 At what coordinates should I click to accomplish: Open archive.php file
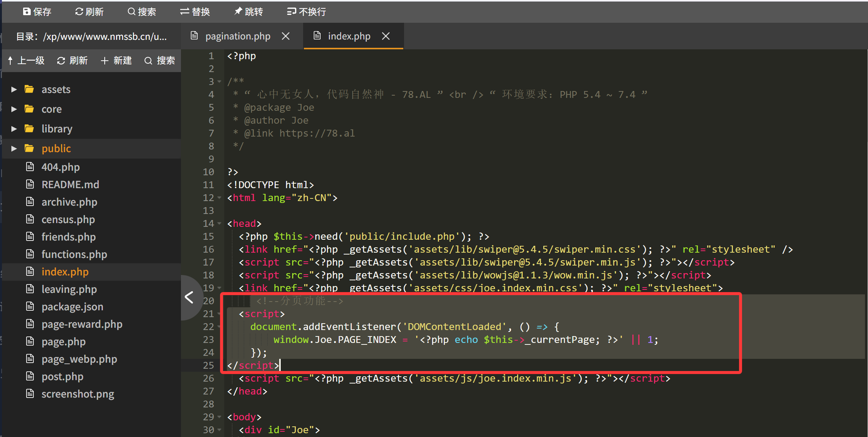(x=69, y=202)
